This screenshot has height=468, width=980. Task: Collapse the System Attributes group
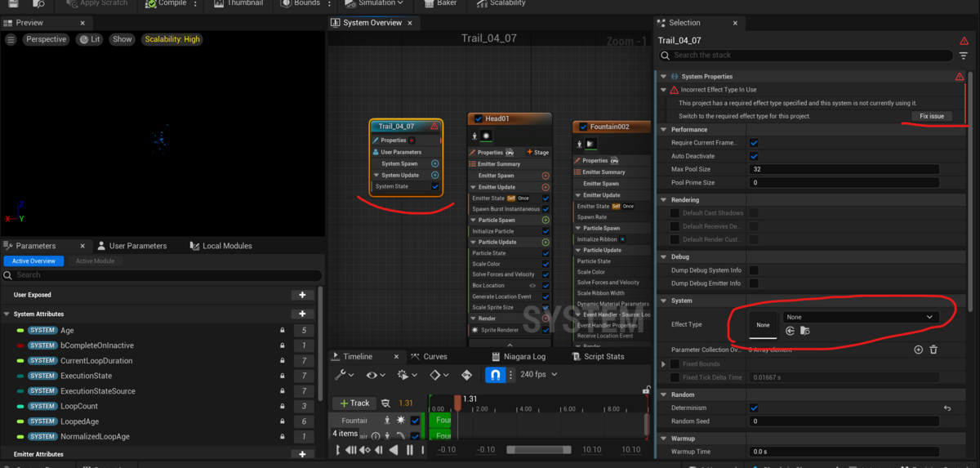(x=7, y=314)
